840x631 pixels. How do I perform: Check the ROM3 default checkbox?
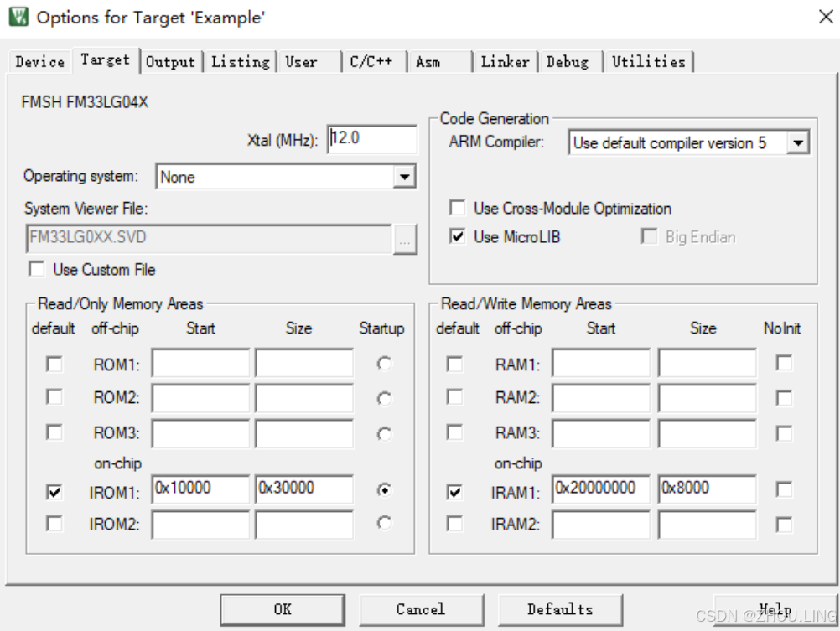pos(54,432)
